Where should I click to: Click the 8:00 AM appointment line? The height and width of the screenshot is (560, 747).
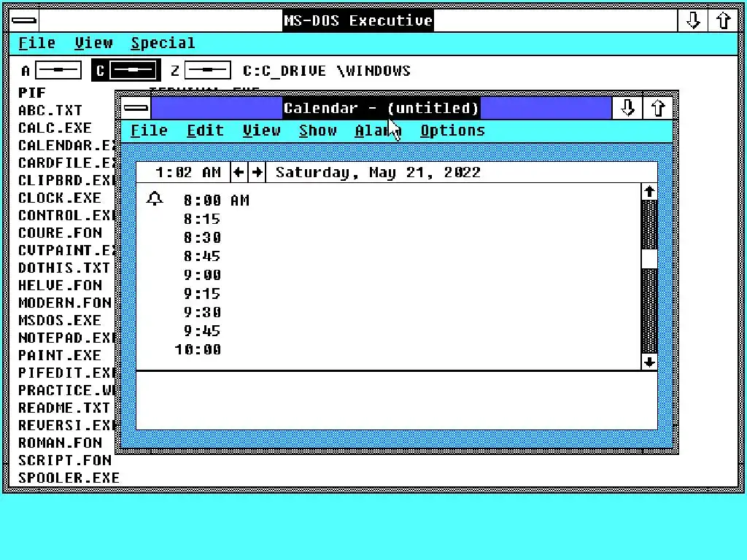coord(388,200)
